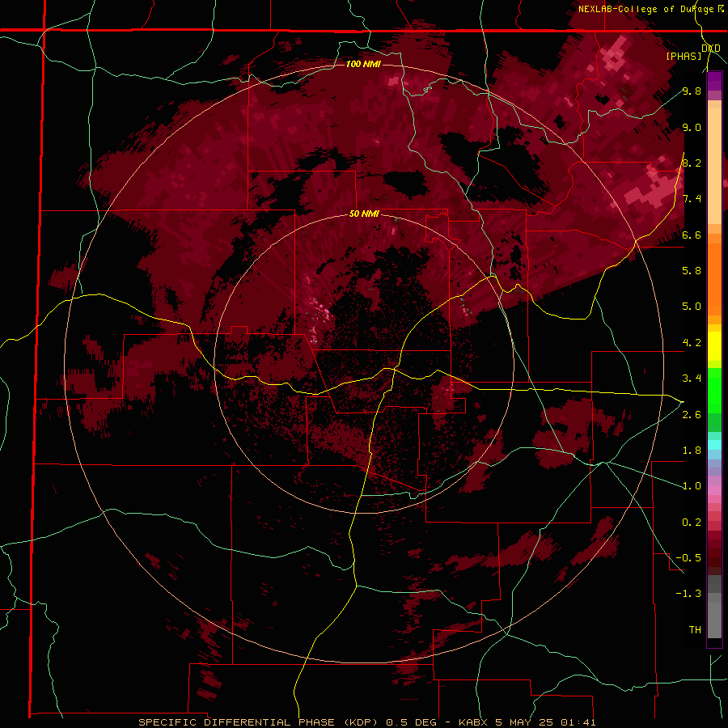Pick the gray band of the color scale
The width and height of the screenshot is (728, 728).
click(x=714, y=607)
